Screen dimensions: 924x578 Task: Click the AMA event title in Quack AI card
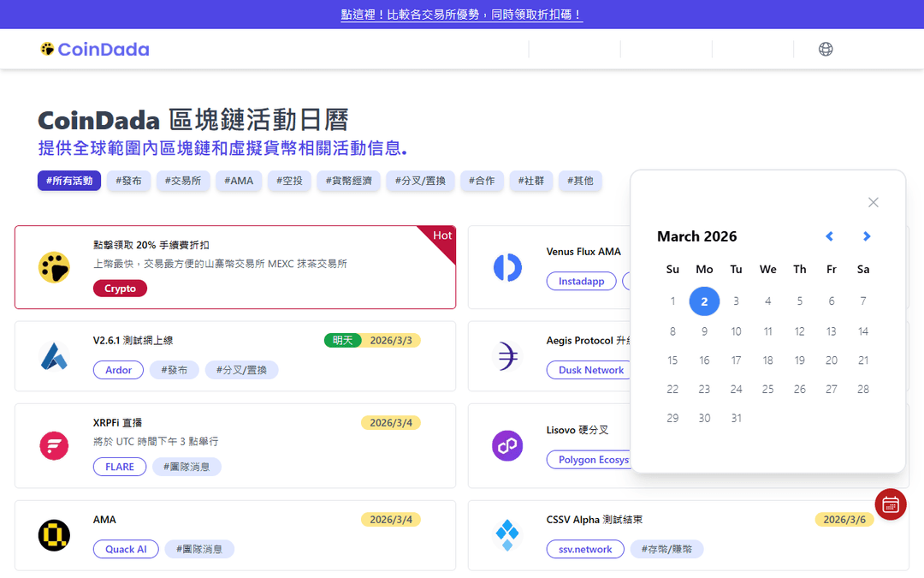[104, 520]
